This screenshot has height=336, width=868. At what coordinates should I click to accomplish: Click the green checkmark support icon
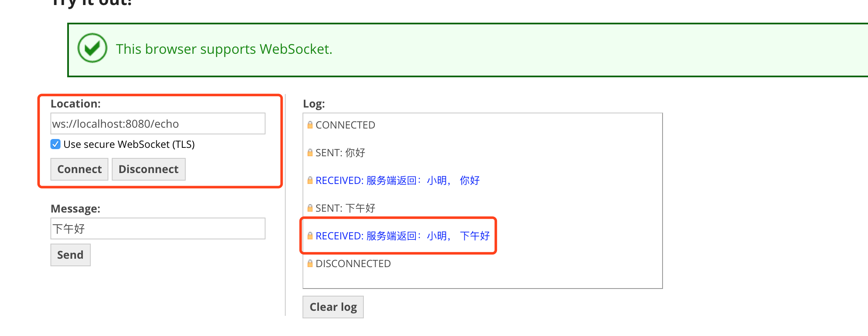click(x=92, y=48)
